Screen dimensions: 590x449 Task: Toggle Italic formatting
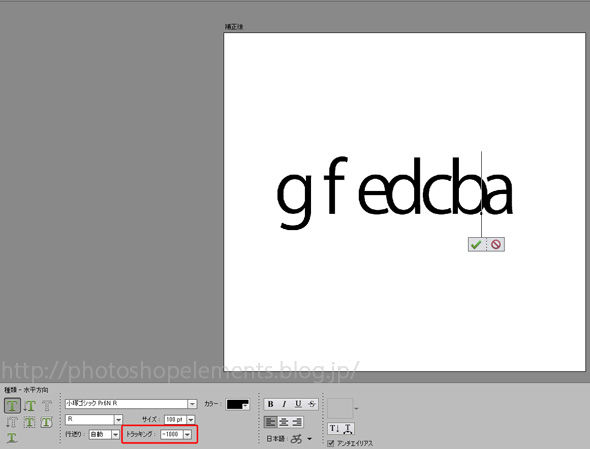(284, 404)
